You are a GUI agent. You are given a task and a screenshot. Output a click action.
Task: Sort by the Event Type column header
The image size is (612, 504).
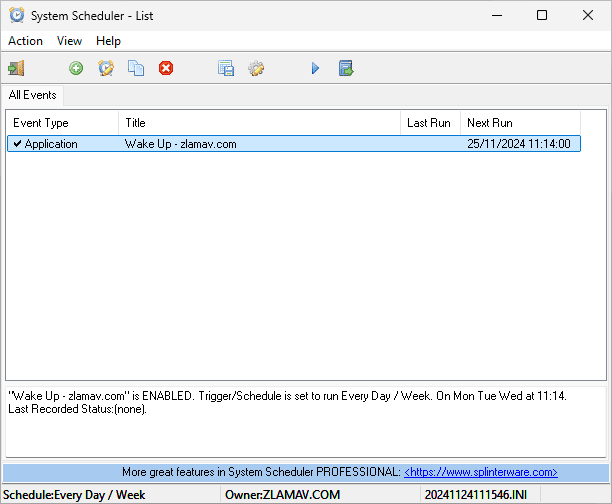tap(62, 123)
